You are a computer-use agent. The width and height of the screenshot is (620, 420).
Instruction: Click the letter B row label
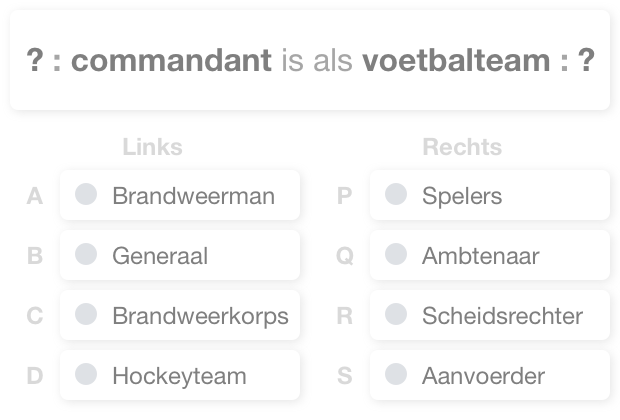pyautogui.click(x=35, y=256)
